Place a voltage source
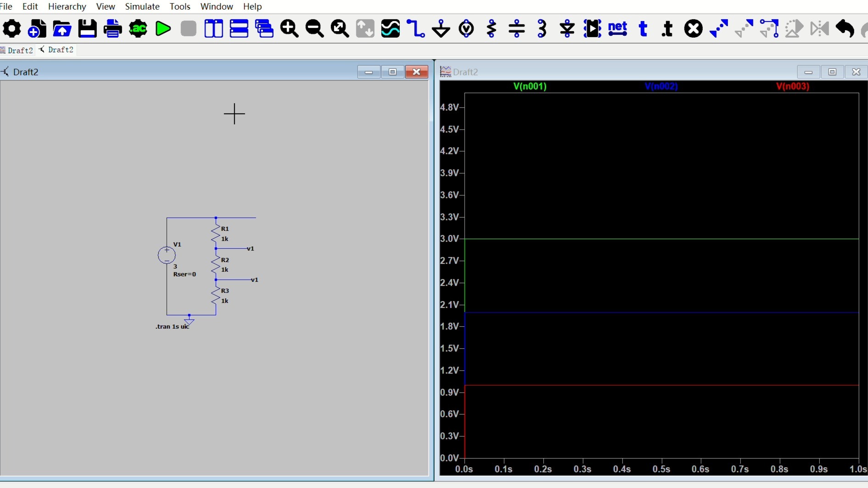 tap(466, 28)
